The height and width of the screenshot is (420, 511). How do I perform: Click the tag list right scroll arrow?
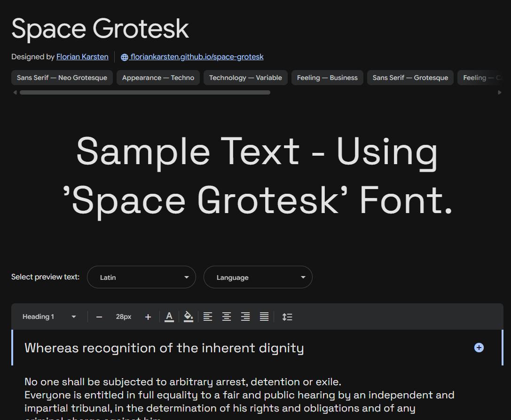click(500, 93)
